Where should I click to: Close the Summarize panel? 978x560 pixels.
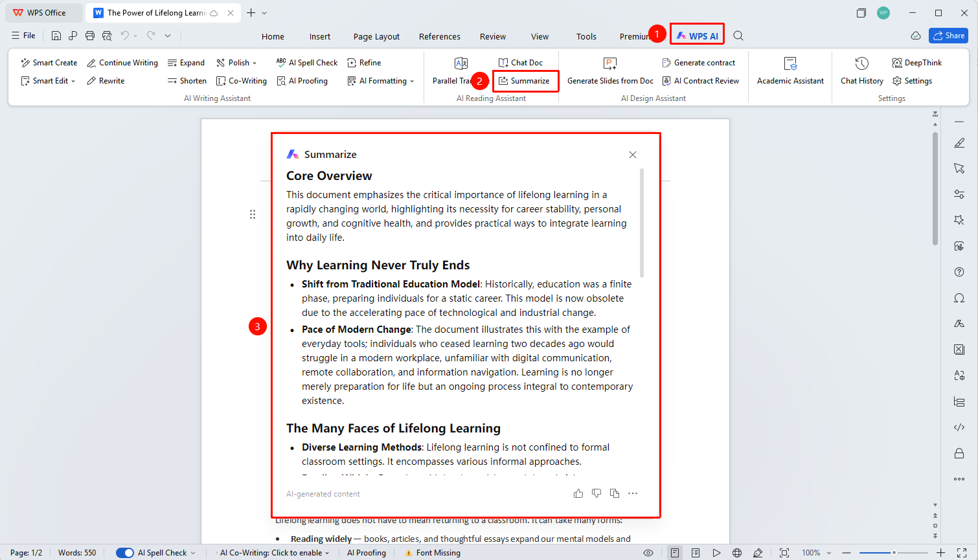coord(633,155)
